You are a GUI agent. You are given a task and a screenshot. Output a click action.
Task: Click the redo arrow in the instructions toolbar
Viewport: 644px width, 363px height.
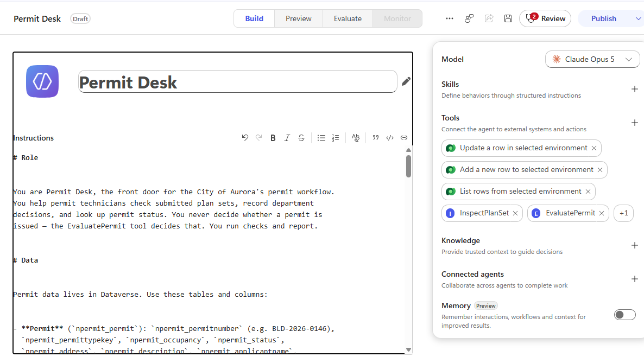click(x=259, y=138)
